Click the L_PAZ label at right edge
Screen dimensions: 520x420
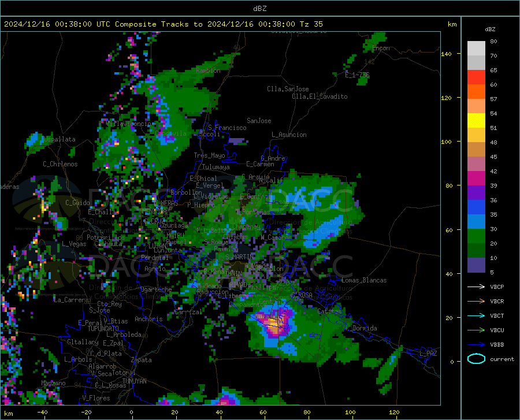coord(428,354)
